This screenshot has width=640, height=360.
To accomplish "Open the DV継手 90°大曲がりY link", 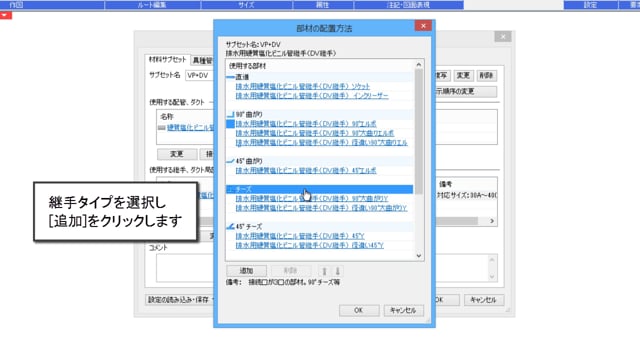I will pos(312,199).
